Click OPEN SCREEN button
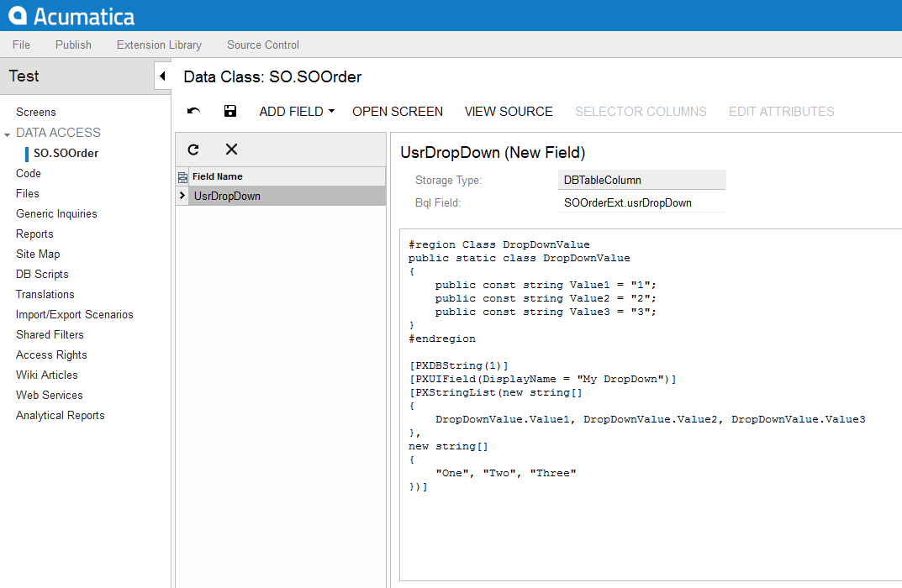Screen dimensions: 902x588 398,112
